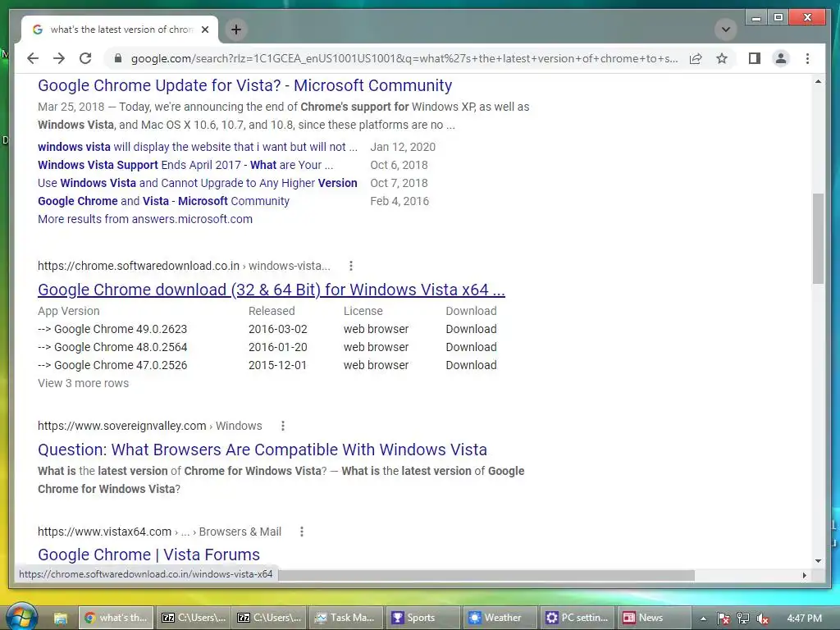The image size is (840, 630).
Task: Switch to Weather app in taskbar
Action: coord(500,618)
